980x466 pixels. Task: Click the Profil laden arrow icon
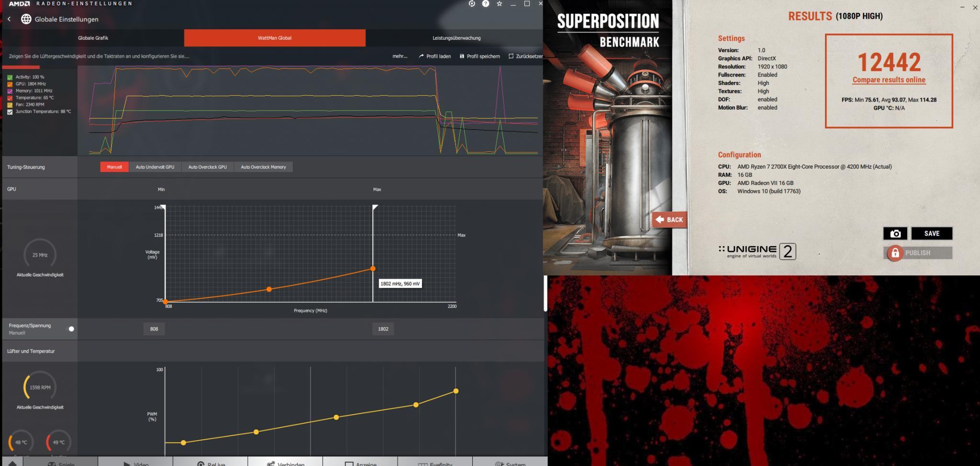[421, 57]
